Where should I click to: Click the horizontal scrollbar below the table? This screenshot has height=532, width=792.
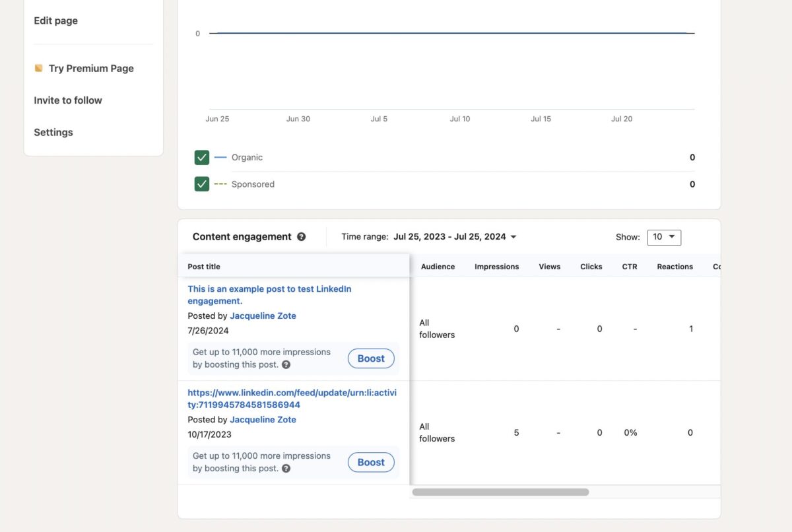[500, 492]
